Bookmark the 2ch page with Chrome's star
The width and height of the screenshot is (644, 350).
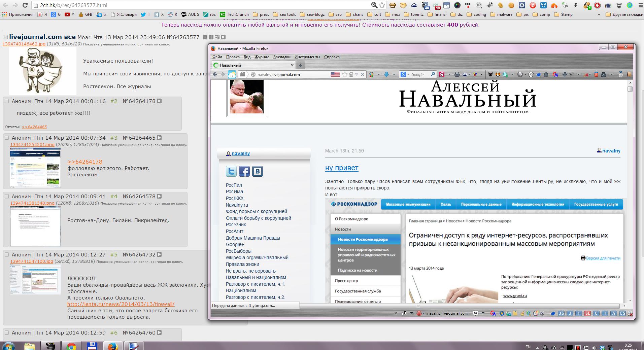point(382,5)
